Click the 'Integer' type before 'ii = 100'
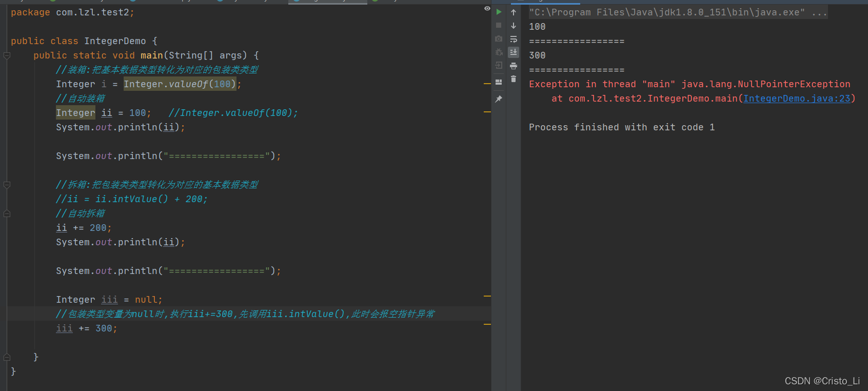The height and width of the screenshot is (391, 868). (75, 113)
